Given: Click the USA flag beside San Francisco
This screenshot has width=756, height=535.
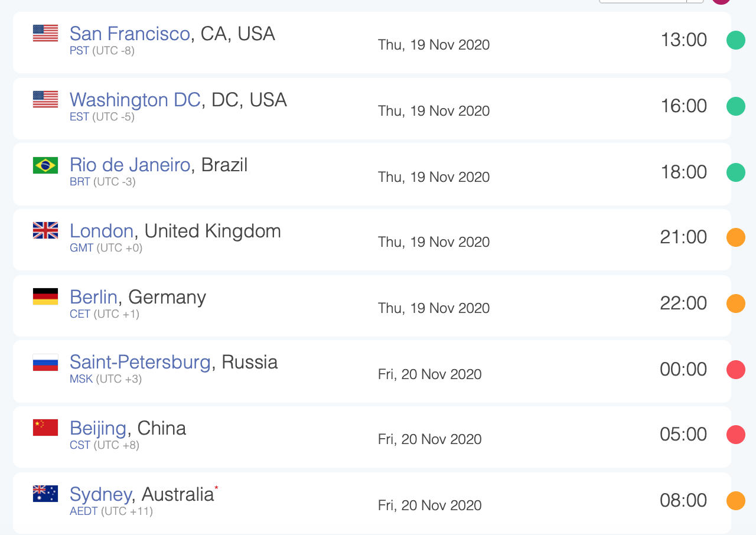Looking at the screenshot, I should (x=45, y=33).
